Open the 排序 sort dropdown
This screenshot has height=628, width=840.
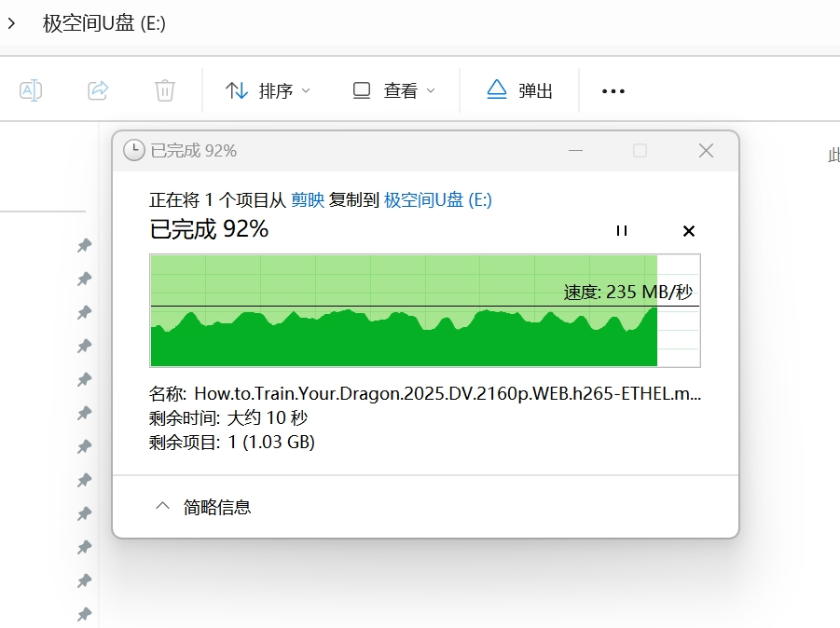(x=268, y=90)
